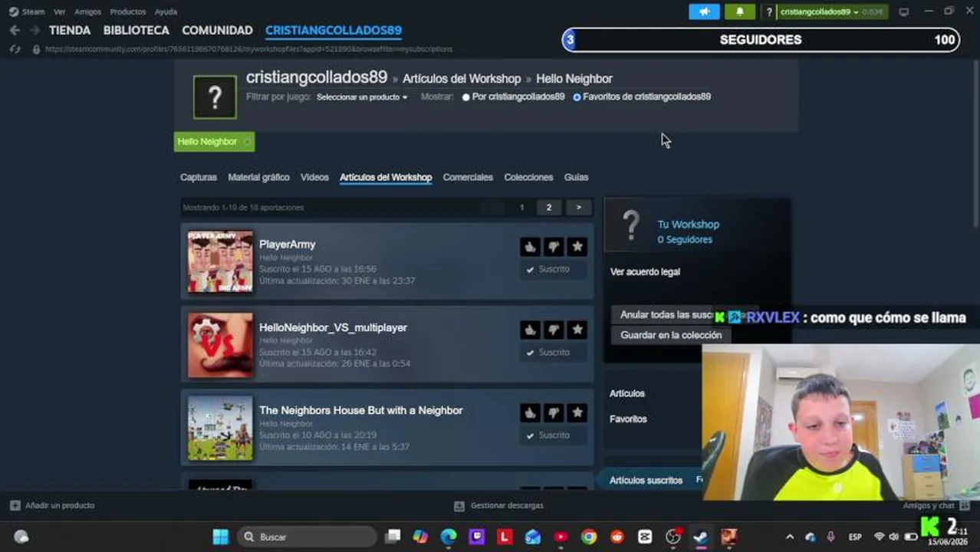Thumbs up The Neighbors House But with a Neighbor
The height and width of the screenshot is (552, 980).
tap(530, 412)
